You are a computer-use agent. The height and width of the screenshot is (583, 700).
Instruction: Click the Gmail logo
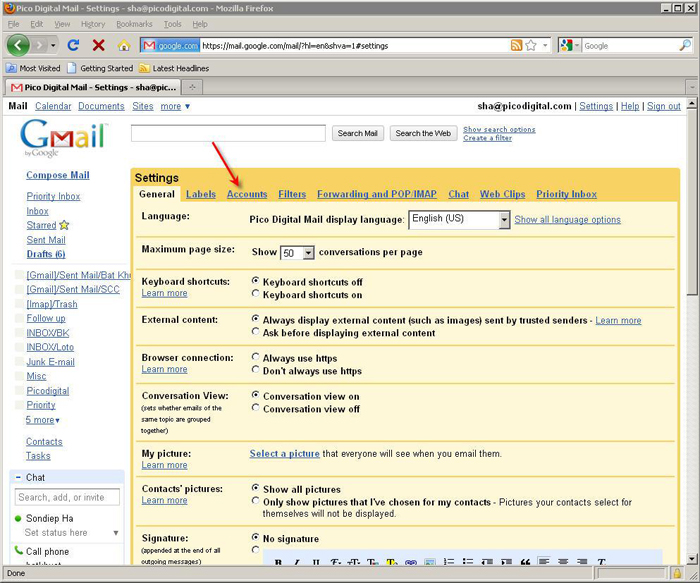pos(63,137)
